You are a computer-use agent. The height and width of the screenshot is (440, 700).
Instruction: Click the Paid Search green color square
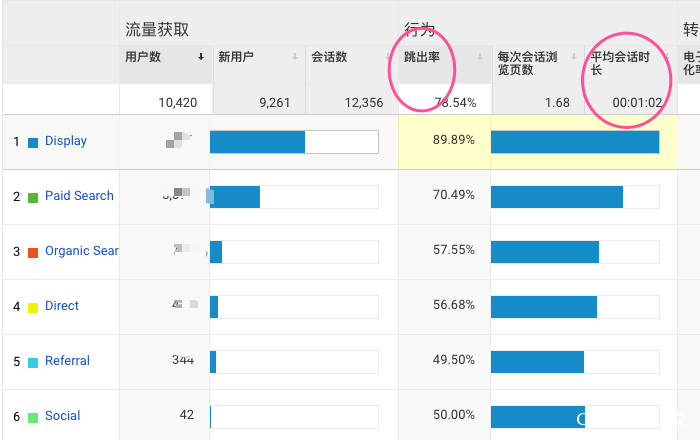pyautogui.click(x=33, y=197)
